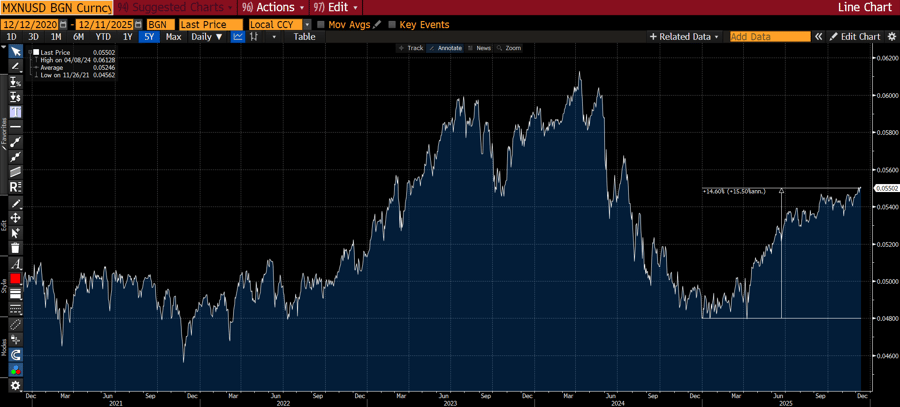Image resolution: width=900 pixels, height=407 pixels.
Task: Switch to the candlestick chart type icon
Action: pyautogui.click(x=256, y=37)
